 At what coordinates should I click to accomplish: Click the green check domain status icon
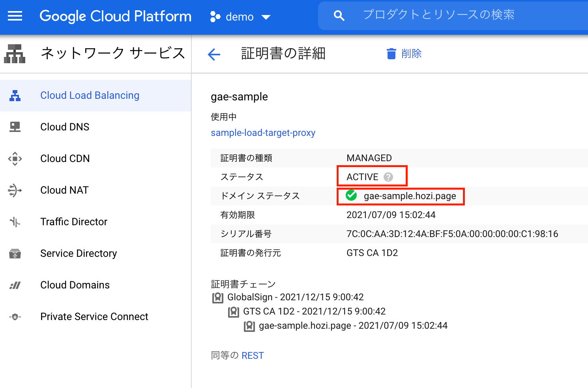pos(351,195)
